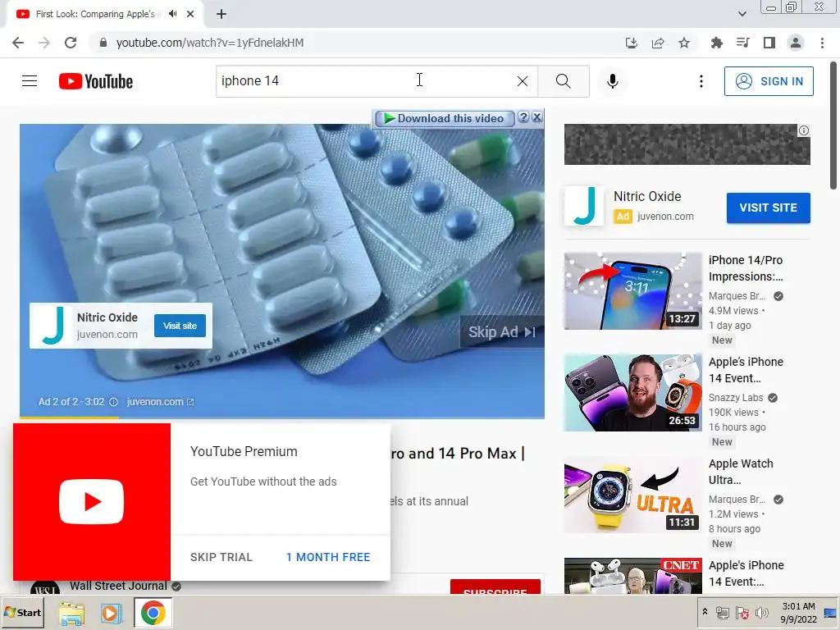Show hidden system tray icons
This screenshot has height=630, width=840.
pyautogui.click(x=705, y=612)
